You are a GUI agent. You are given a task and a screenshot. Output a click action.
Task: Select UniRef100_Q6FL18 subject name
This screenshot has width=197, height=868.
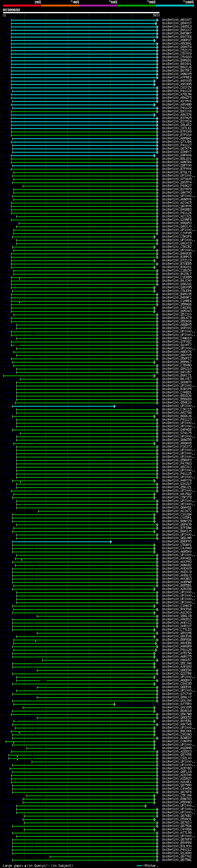pyautogui.click(x=177, y=772)
